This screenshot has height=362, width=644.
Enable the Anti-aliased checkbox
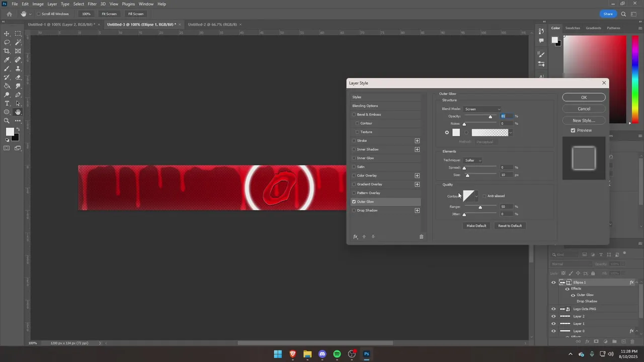[x=485, y=196]
